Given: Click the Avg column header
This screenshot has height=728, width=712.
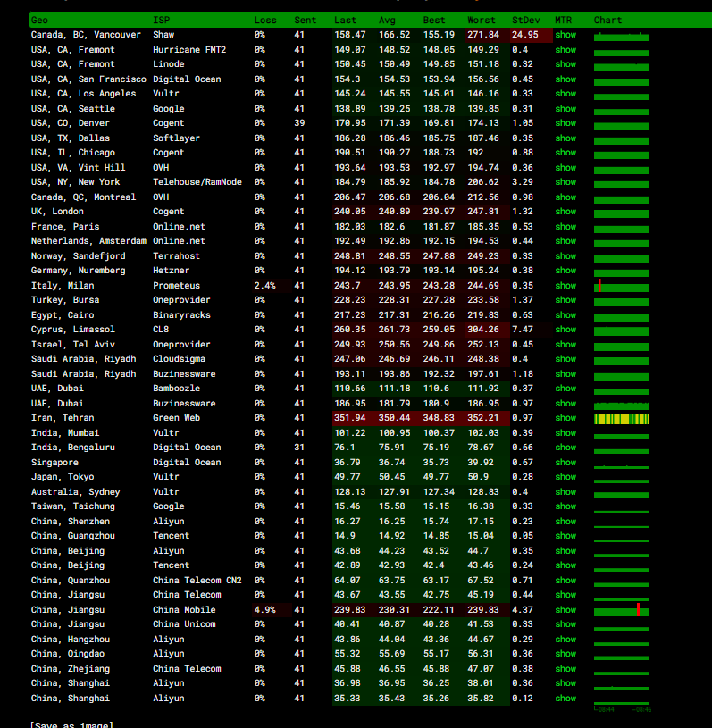Looking at the screenshot, I should pos(387,20).
